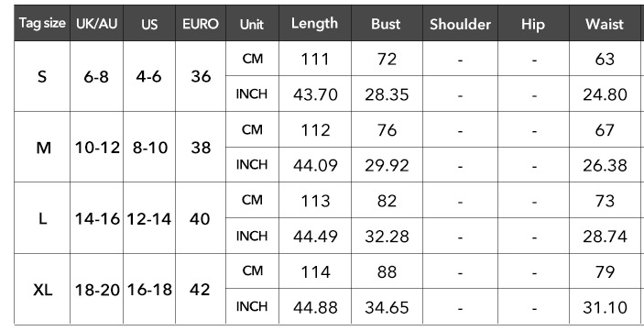This screenshot has width=644, height=331.
Task: Click the Hip column header
Action: (x=533, y=24)
